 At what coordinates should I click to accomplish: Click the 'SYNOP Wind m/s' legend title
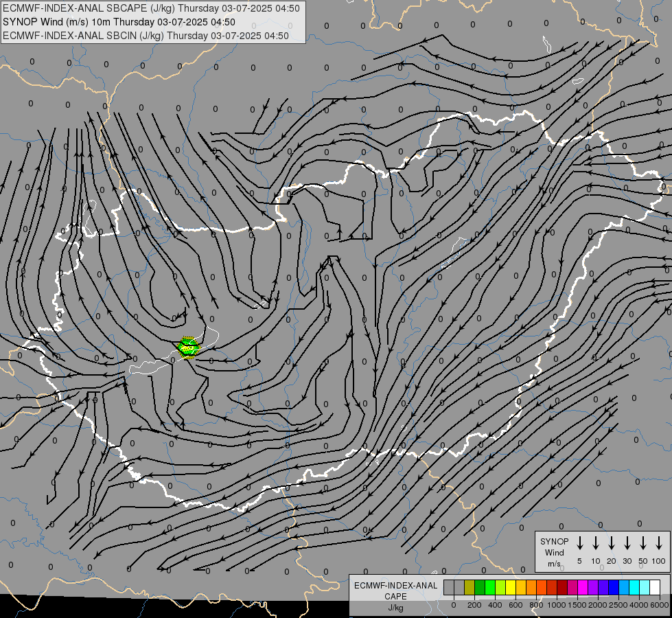click(x=554, y=552)
